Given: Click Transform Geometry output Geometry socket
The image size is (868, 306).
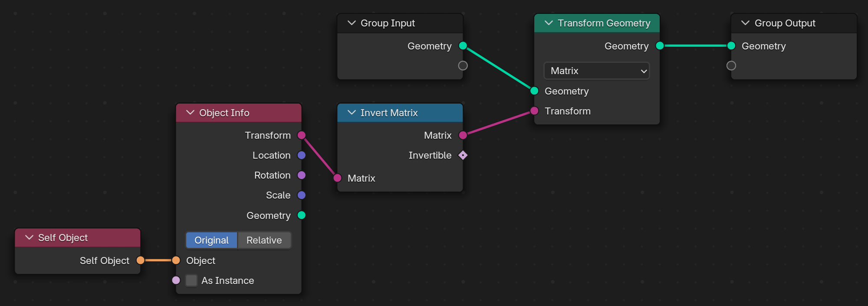Looking at the screenshot, I should coord(660,46).
